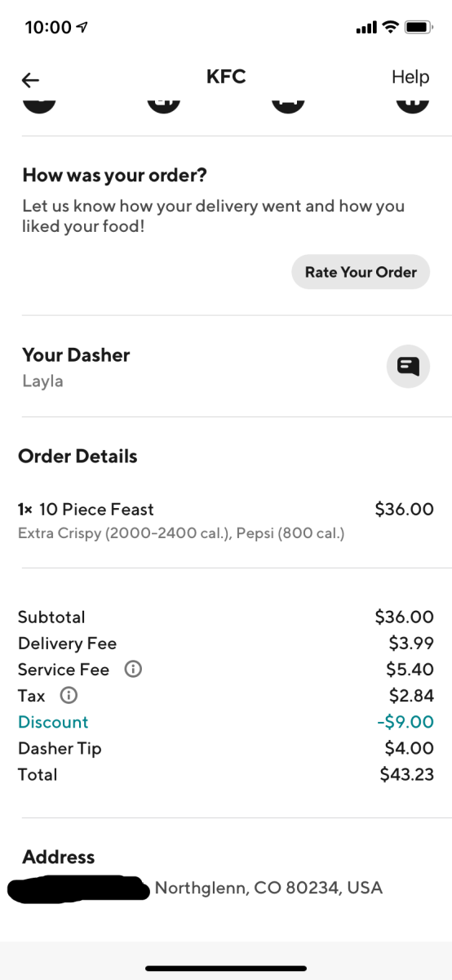The image size is (452, 980).
Task: Tap the Dasher Tip row
Action: pyautogui.click(x=226, y=748)
